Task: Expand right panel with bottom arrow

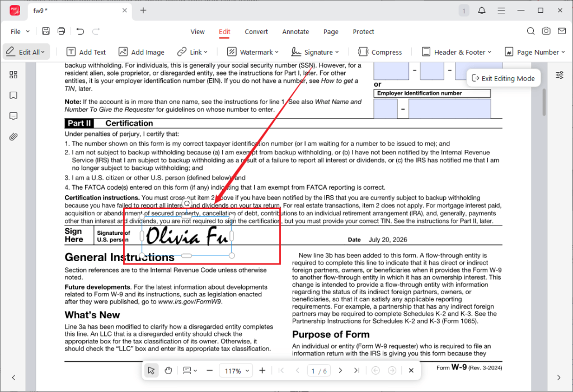Action: pyautogui.click(x=559, y=377)
